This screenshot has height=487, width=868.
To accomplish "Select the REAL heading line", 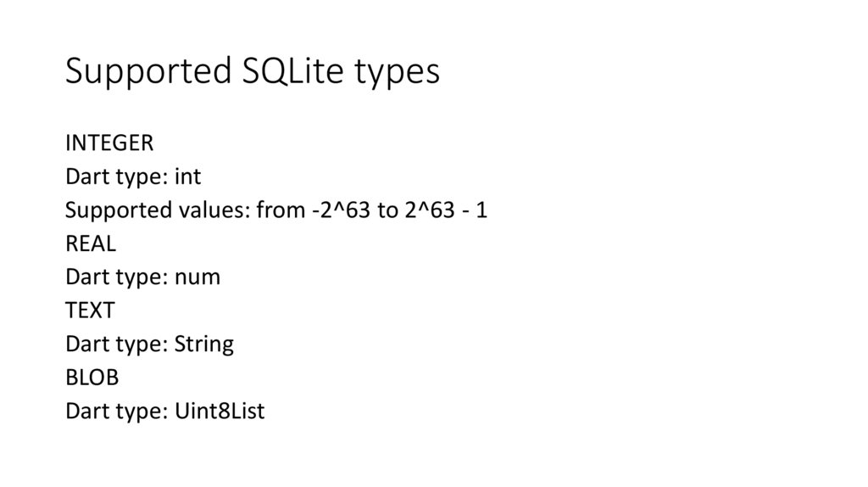I will 91,244.
